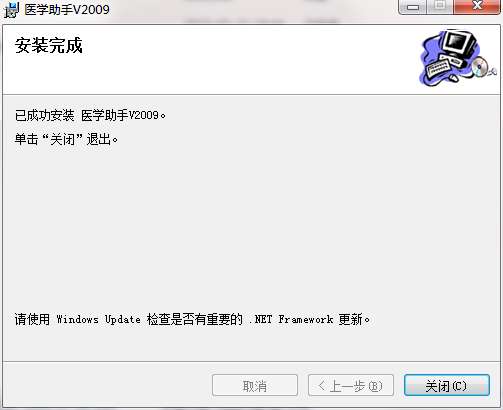Click the greyed-out 取消 button
The height and width of the screenshot is (410, 503).
tap(255, 386)
